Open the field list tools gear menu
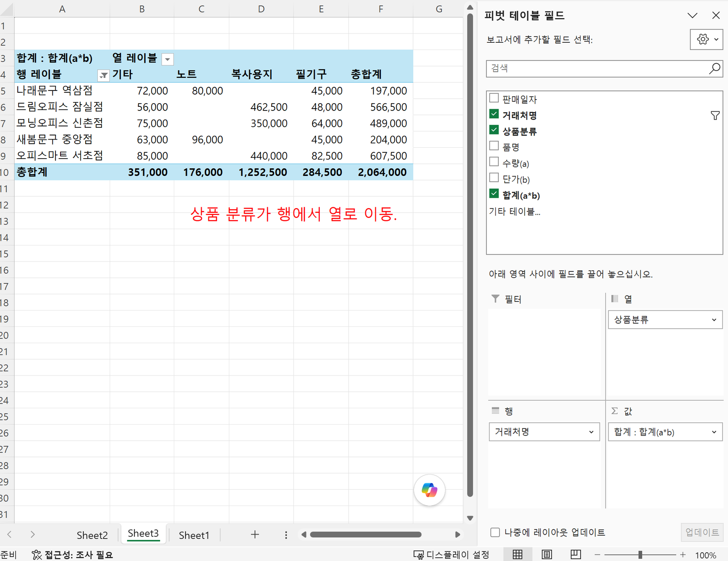The width and height of the screenshot is (728, 561). (706, 40)
